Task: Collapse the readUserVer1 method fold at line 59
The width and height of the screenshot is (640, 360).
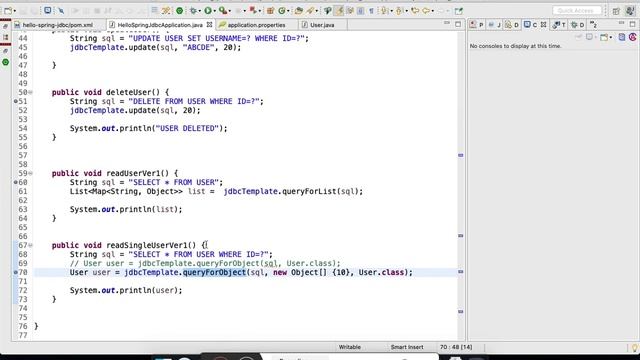Action: point(31,173)
